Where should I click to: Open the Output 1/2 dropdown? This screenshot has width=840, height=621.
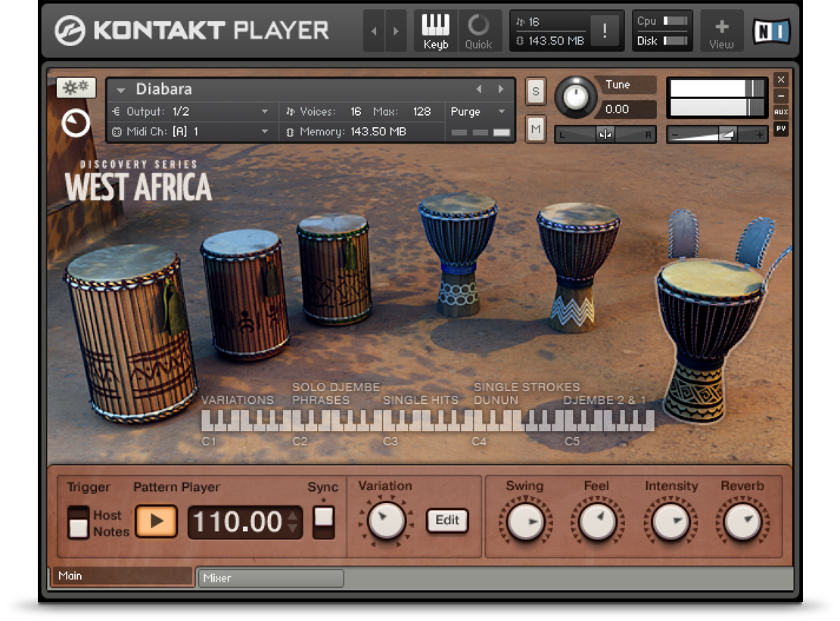(264, 112)
